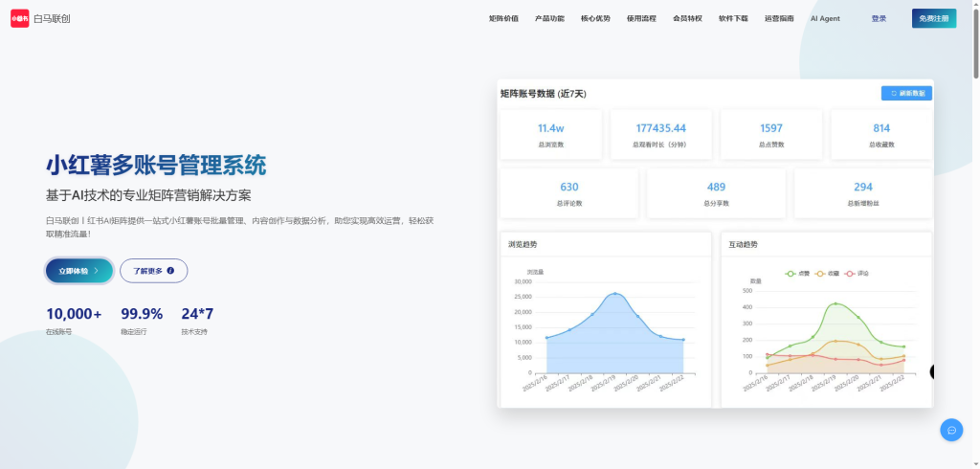Click the 小红书 red logo icon

tap(20, 19)
